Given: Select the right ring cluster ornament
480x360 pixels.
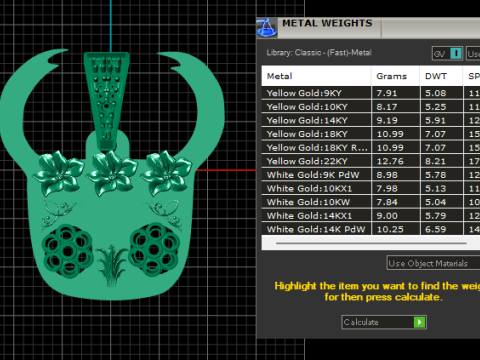Looking at the screenshot, I should 153,249.
